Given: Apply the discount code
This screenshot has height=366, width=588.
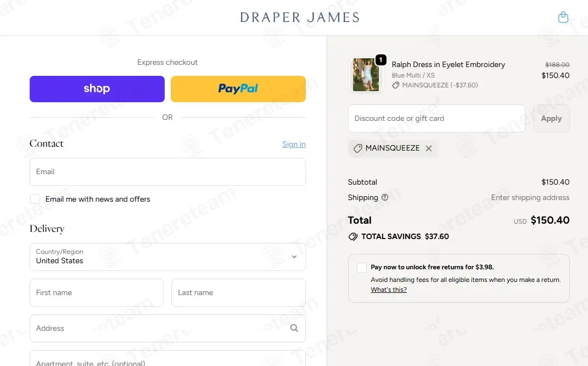Looking at the screenshot, I should pos(551,118).
